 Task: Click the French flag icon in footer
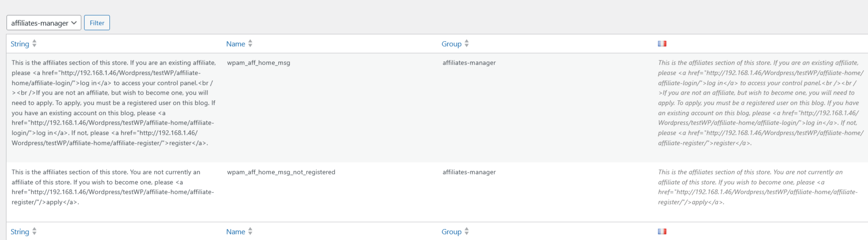662,231
